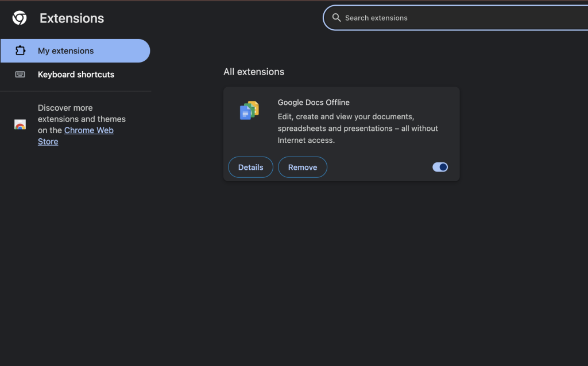Image resolution: width=588 pixels, height=366 pixels.
Task: Click the extension description text
Action: point(358,128)
